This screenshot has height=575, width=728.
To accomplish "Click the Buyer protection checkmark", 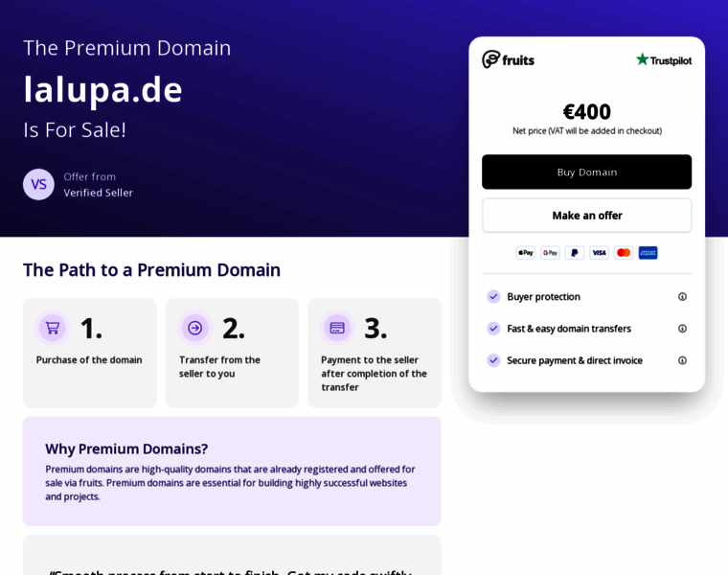I will pos(493,297).
